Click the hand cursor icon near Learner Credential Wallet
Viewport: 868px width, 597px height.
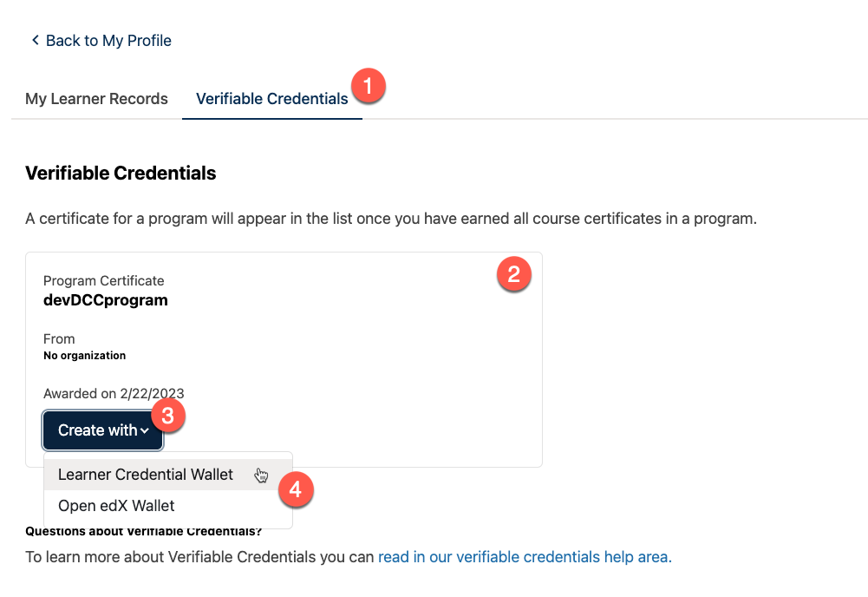(x=261, y=475)
